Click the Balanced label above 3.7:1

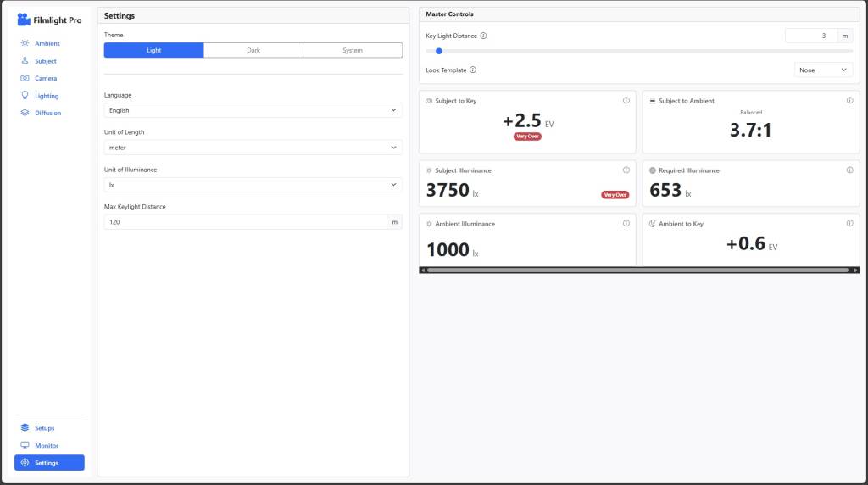pyautogui.click(x=751, y=113)
